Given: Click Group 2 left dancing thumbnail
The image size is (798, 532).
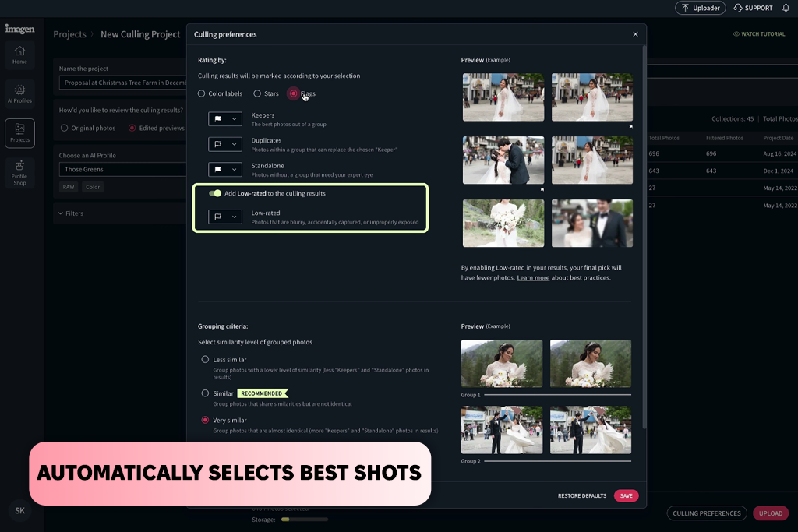Looking at the screenshot, I should coord(502,430).
